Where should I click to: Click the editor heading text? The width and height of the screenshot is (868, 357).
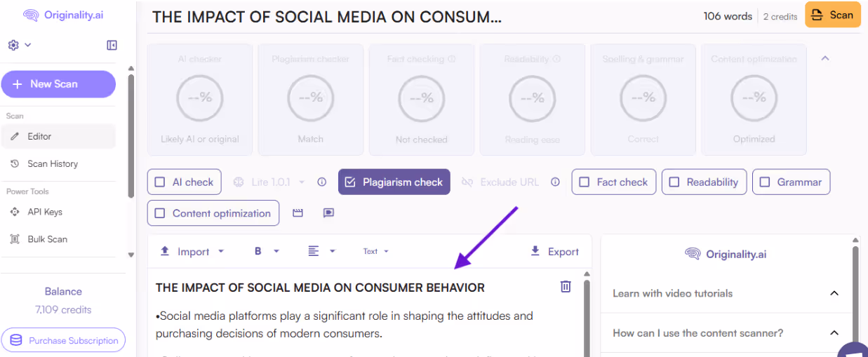320,288
